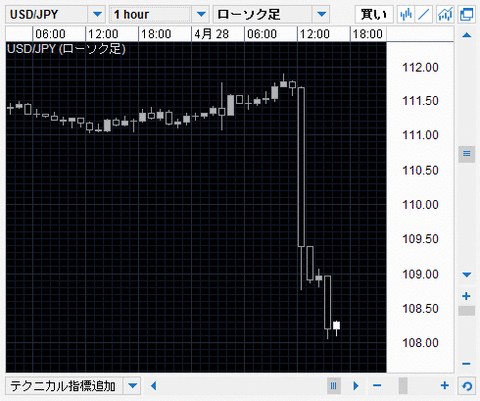Click the ローソク足 chart type field
This screenshot has width=480, height=401.
[263, 14]
